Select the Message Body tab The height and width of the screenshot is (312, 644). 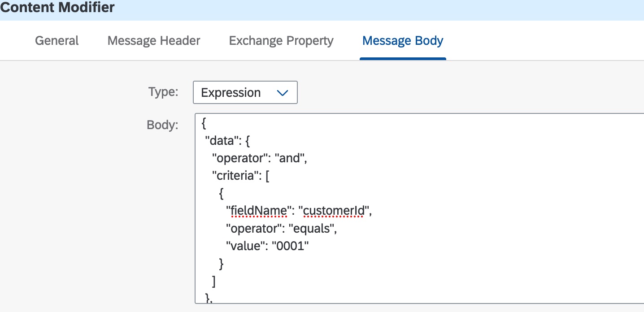(x=403, y=41)
